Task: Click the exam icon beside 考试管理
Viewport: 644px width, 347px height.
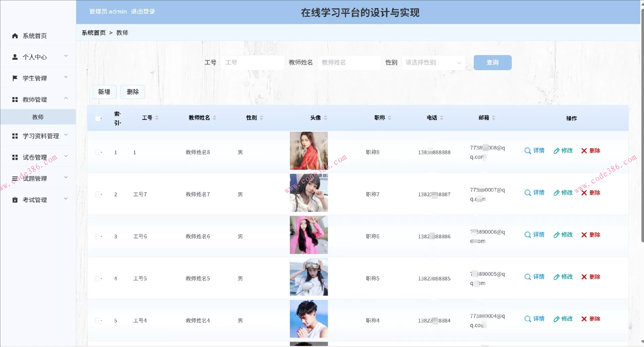Action: [14, 200]
